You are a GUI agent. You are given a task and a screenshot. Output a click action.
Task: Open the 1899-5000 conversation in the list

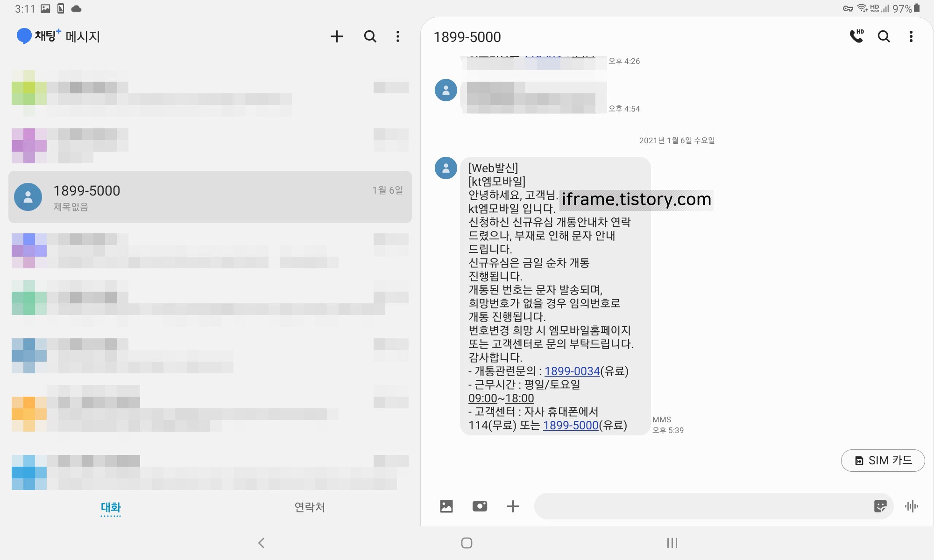[210, 197]
